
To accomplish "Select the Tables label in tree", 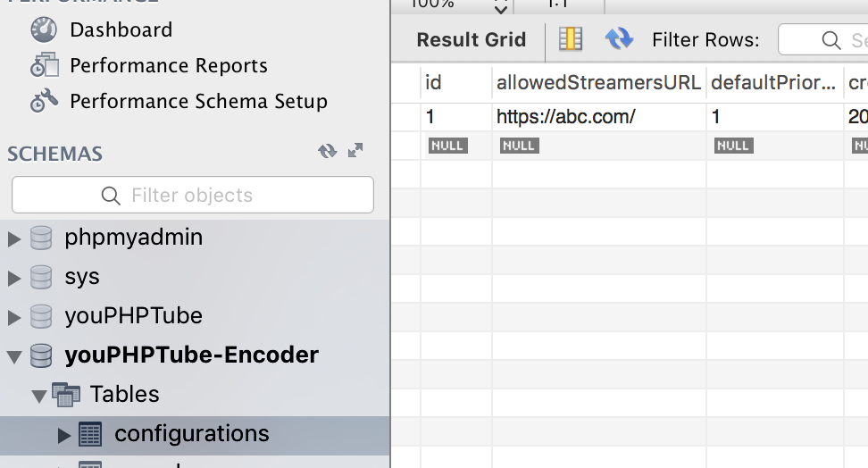I will coord(124,395).
